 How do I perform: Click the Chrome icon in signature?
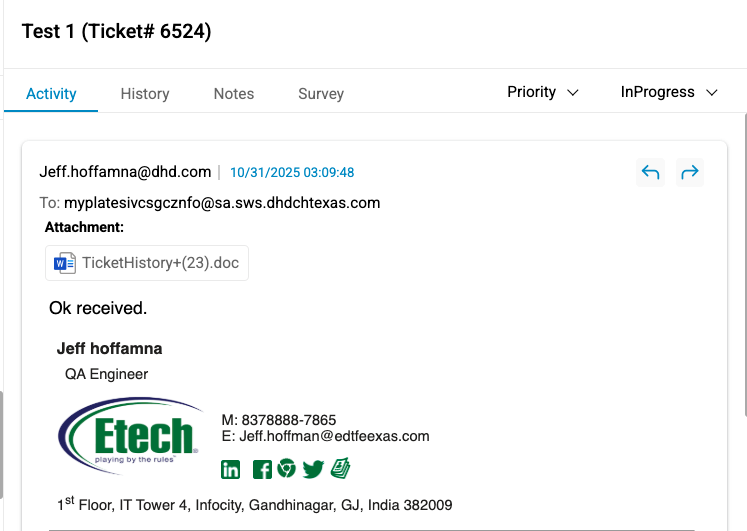(287, 468)
